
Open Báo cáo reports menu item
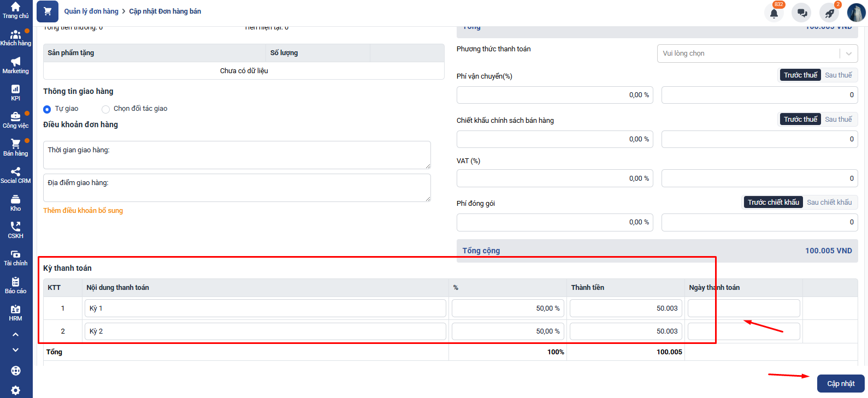[15, 285]
